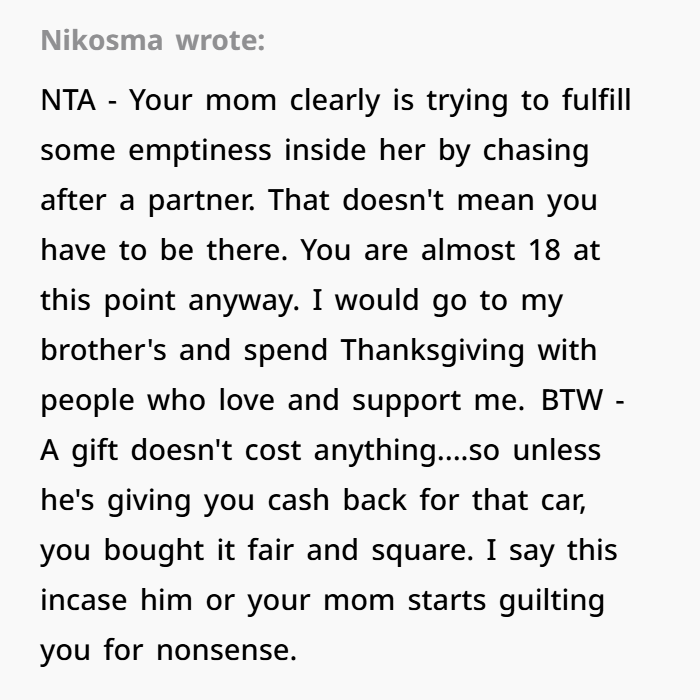Image resolution: width=700 pixels, height=700 pixels.
Task: Select the word 'Thanksgiving'
Action: click(x=433, y=350)
